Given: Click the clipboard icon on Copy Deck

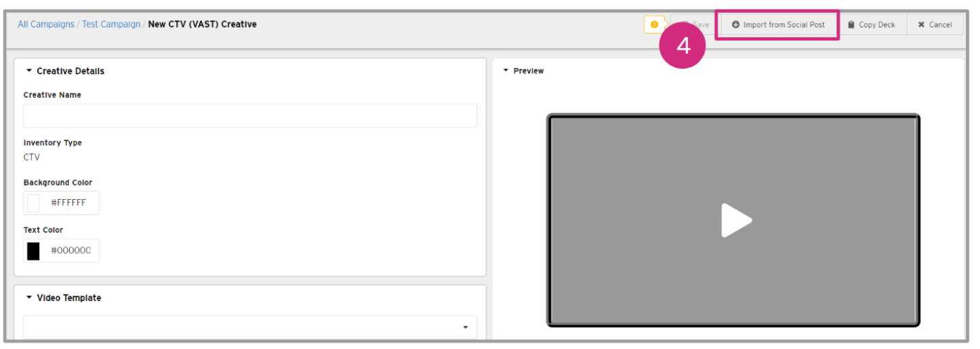Looking at the screenshot, I should pos(852,25).
